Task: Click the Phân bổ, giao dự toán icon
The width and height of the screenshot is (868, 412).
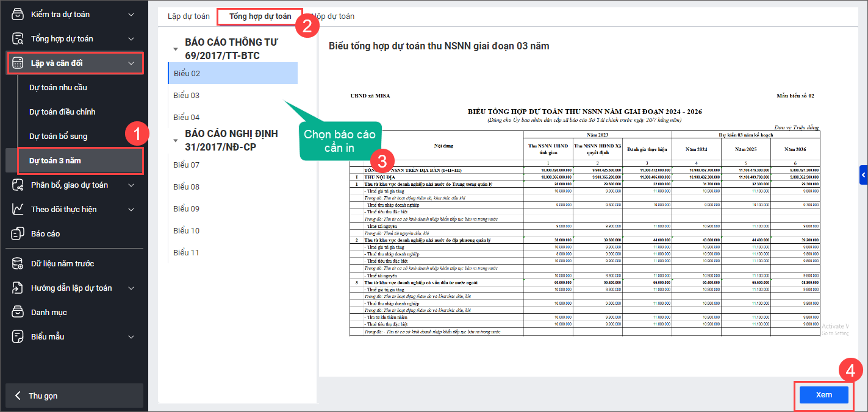Action: tap(18, 185)
